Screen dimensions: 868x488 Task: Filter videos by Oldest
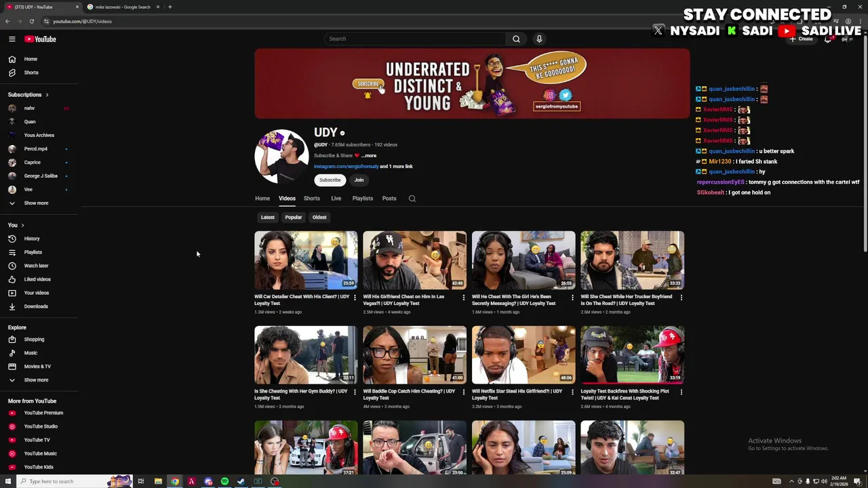pos(319,218)
